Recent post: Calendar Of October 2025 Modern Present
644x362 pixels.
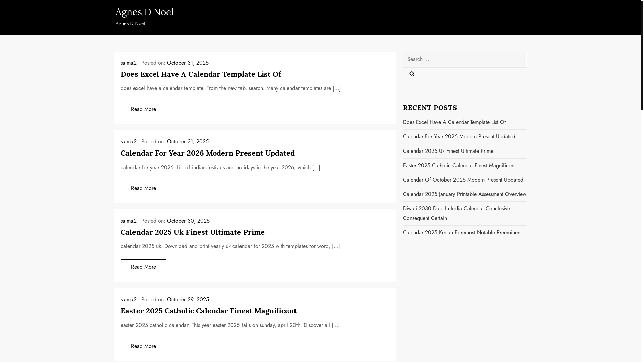[x=463, y=180]
